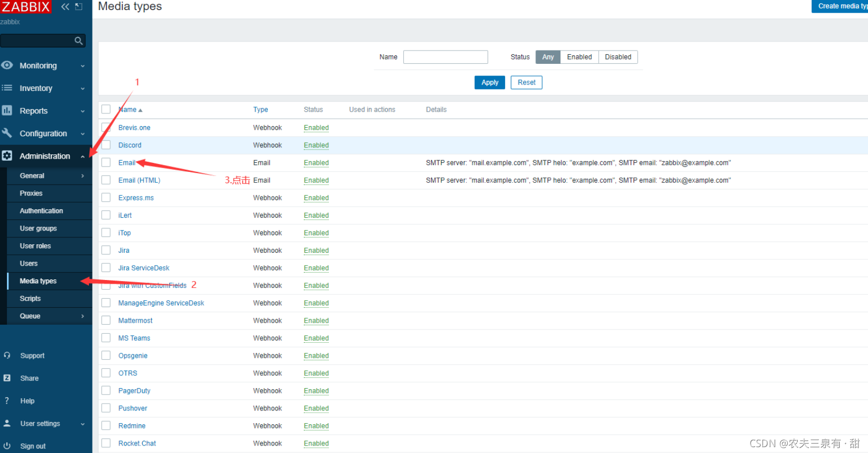
Task: Click the Configuration wrench icon
Action: (7, 133)
